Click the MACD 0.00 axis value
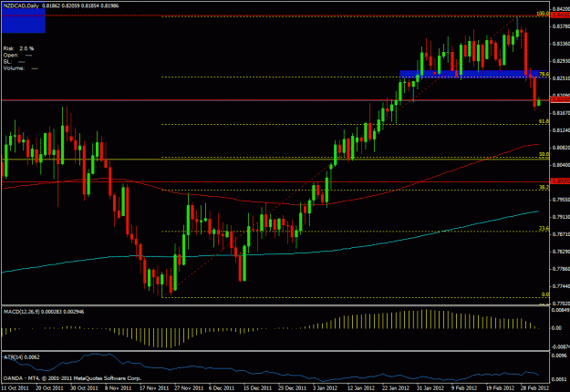This screenshot has height=392, width=570. click(556, 328)
